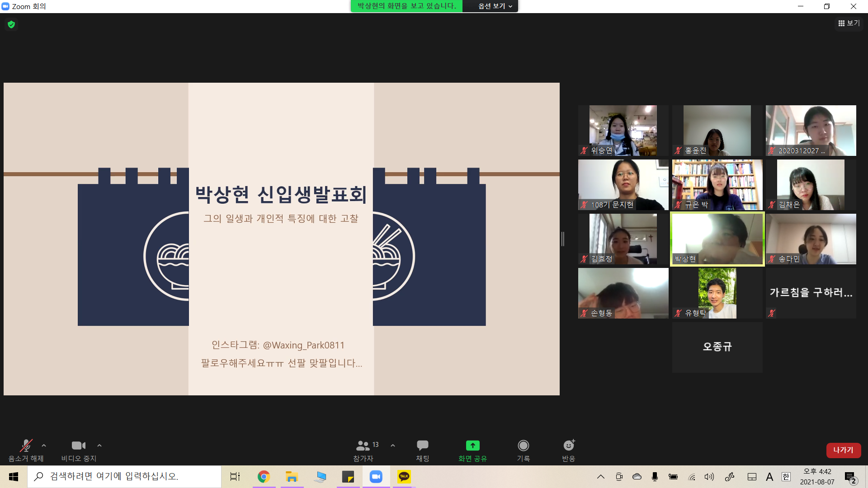The height and width of the screenshot is (488, 868).
Task: Click the divider handle between slide and gallery
Action: (563, 239)
